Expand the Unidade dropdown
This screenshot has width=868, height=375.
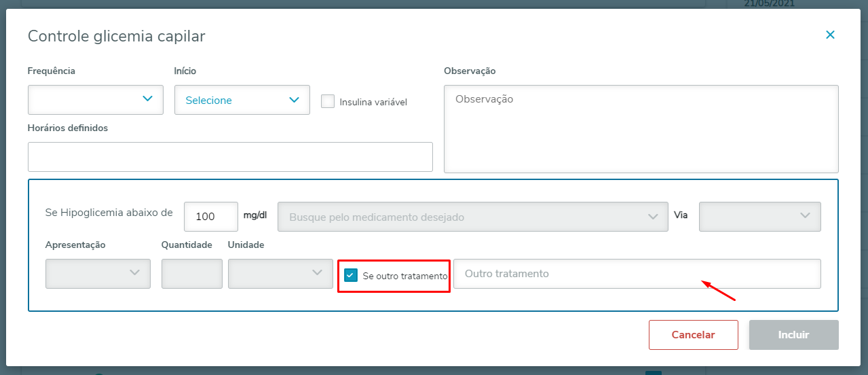pyautogui.click(x=280, y=273)
